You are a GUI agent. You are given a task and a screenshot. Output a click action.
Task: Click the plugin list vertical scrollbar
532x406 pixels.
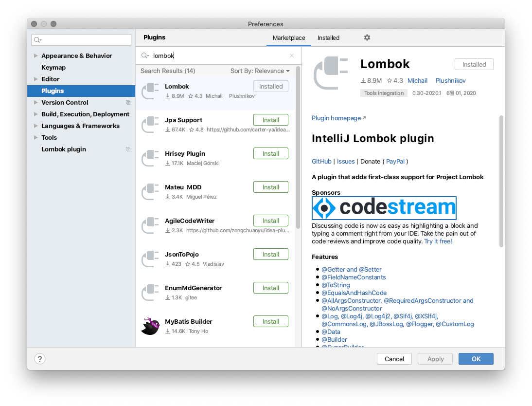[298, 146]
